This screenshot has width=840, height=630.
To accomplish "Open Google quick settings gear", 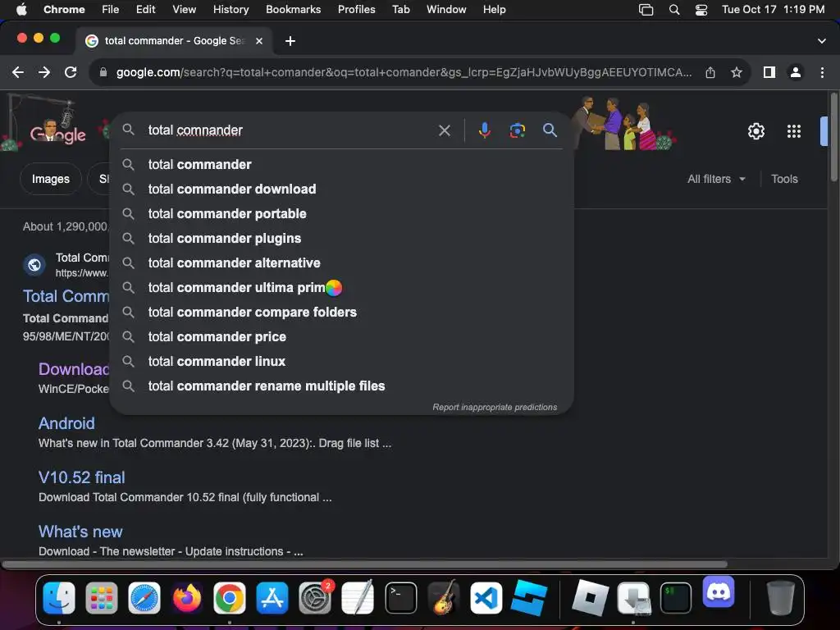I will (756, 131).
